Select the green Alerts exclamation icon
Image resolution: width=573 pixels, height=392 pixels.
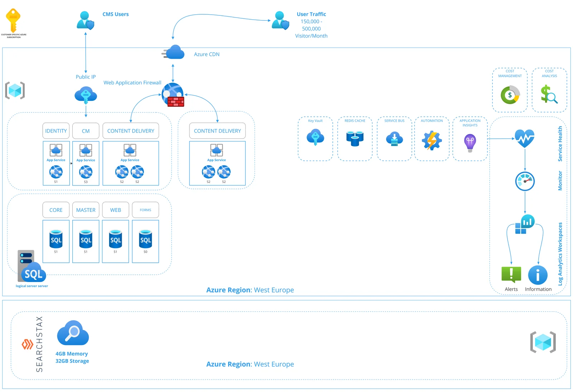click(x=511, y=275)
